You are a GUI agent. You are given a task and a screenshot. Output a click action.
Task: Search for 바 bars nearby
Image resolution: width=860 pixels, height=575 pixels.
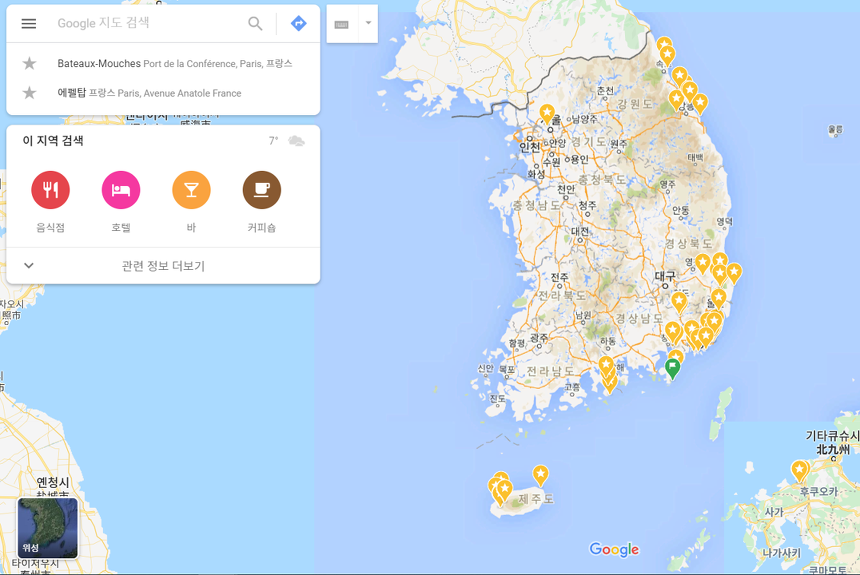[x=191, y=201]
